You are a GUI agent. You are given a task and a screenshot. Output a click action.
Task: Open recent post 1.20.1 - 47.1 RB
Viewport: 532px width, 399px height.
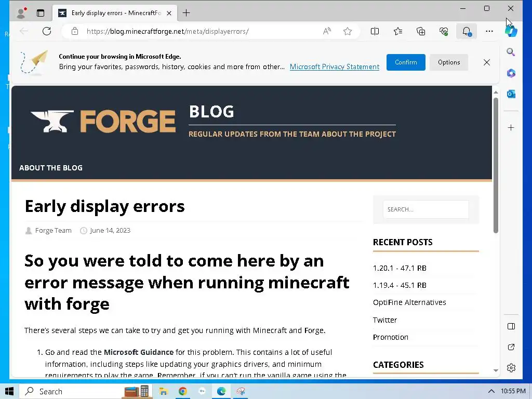[x=400, y=268]
